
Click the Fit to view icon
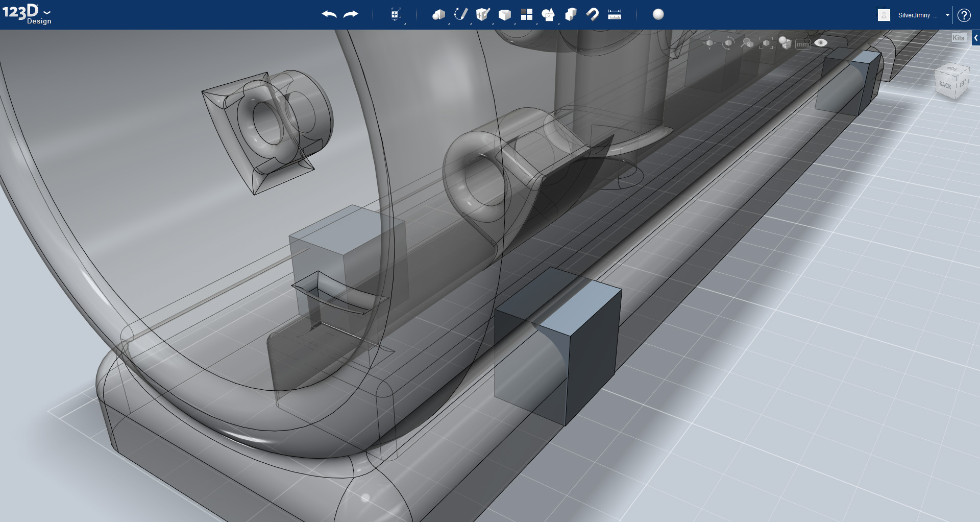(x=766, y=43)
